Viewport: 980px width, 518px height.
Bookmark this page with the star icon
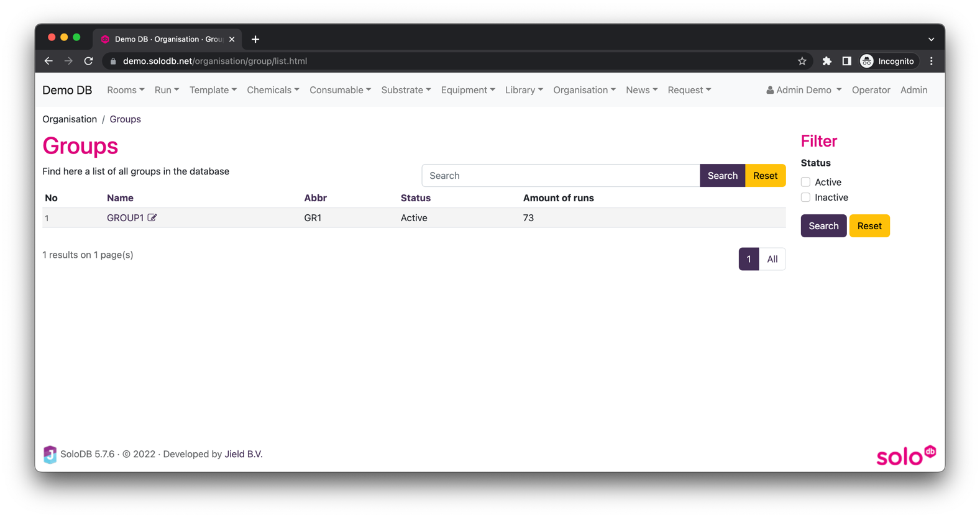point(802,61)
